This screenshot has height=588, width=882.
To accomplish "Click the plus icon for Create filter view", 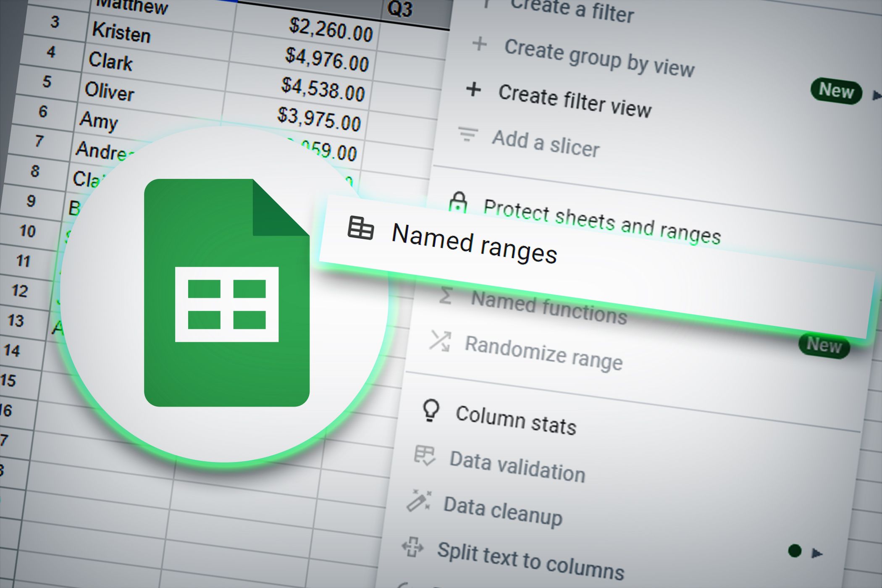I will tap(473, 89).
